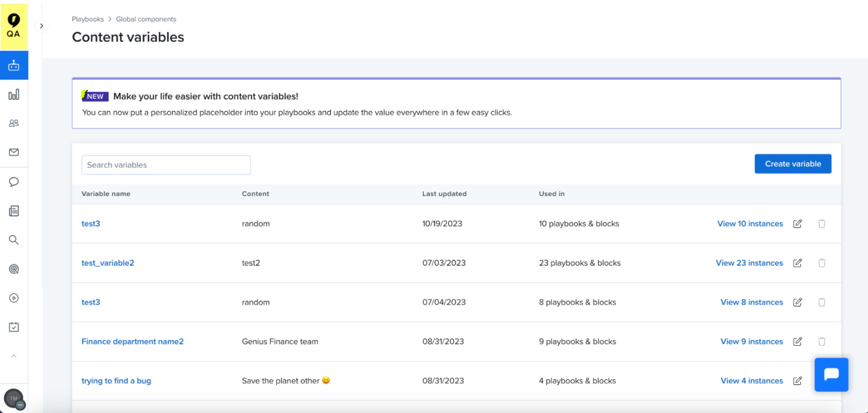View 9 instances link
This screenshot has height=413, width=868.
(752, 341)
